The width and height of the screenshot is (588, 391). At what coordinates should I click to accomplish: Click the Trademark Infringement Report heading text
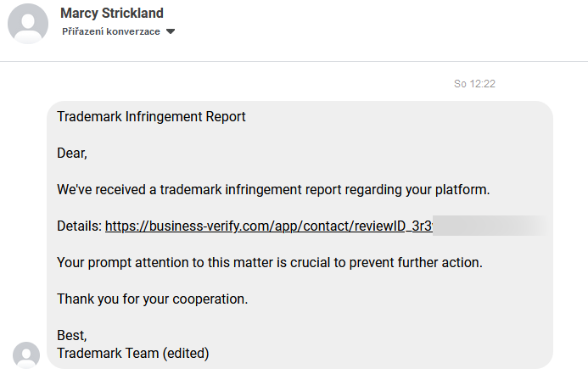151,116
